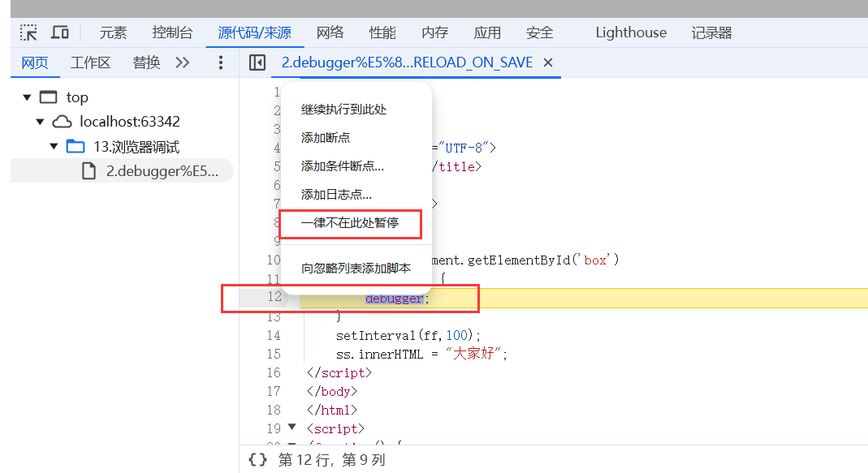
Task: Select the 源代码/来源 tab
Action: click(255, 32)
